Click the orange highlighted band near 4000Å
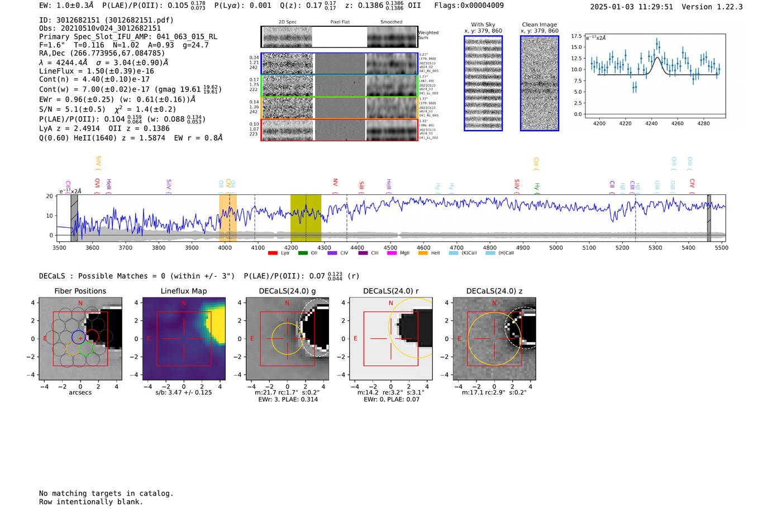 (228, 218)
